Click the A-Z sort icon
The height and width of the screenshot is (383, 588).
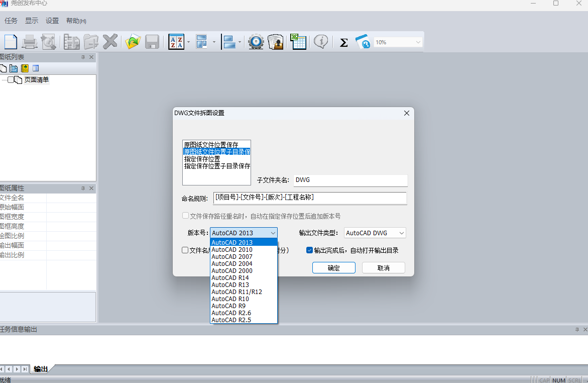[x=176, y=42]
